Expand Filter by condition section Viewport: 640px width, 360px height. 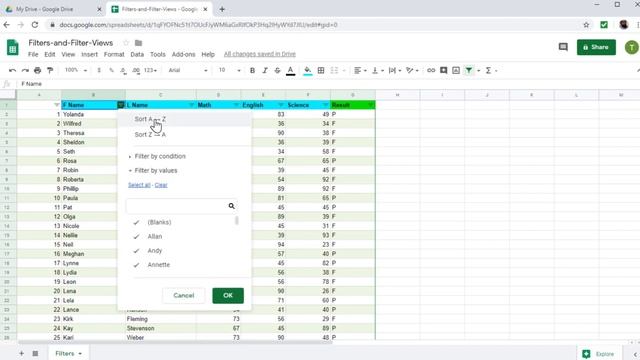(x=157, y=156)
